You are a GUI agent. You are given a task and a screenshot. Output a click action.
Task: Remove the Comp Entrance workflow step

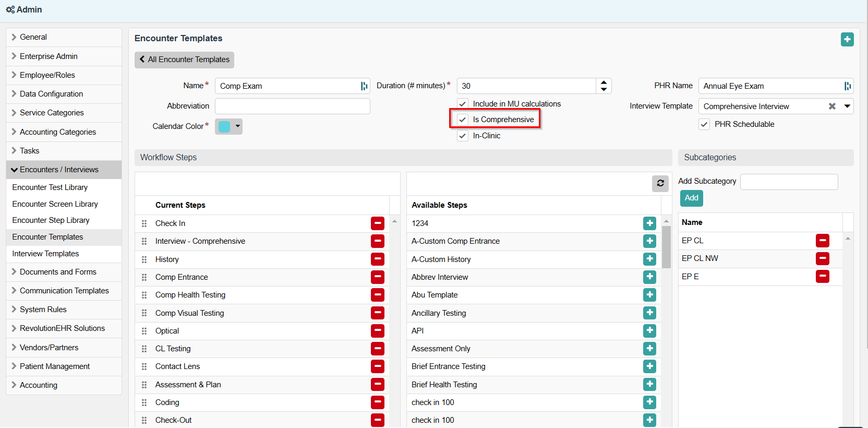pos(378,277)
